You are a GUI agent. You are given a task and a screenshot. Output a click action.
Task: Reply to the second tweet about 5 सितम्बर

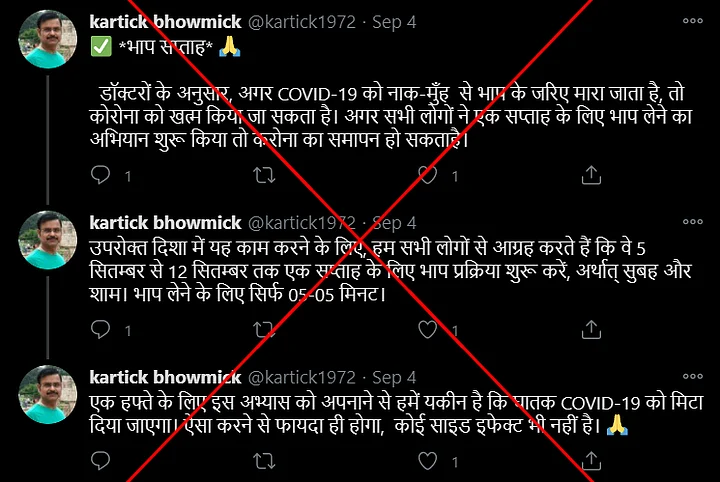[x=101, y=330]
